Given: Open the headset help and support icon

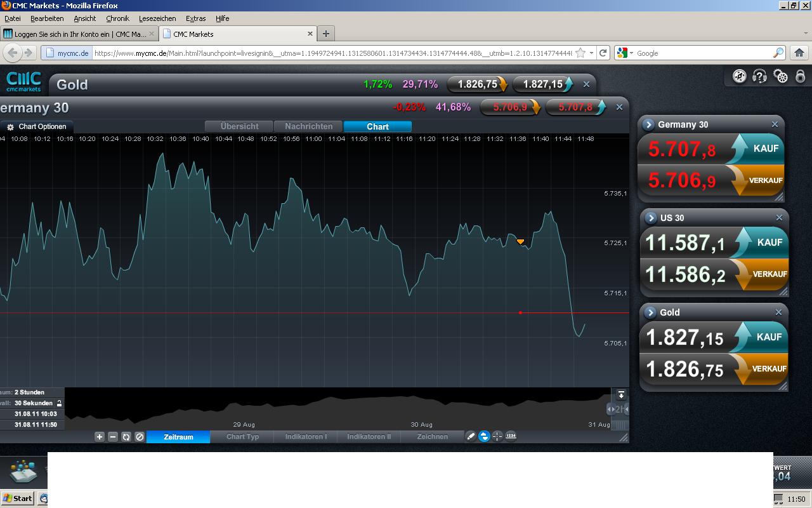Looking at the screenshot, I should tap(759, 77).
